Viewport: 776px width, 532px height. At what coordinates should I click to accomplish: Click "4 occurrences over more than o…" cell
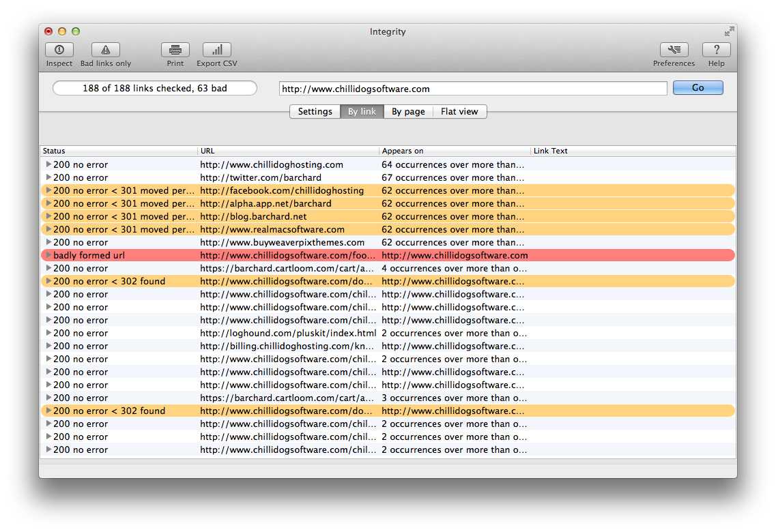pos(455,269)
